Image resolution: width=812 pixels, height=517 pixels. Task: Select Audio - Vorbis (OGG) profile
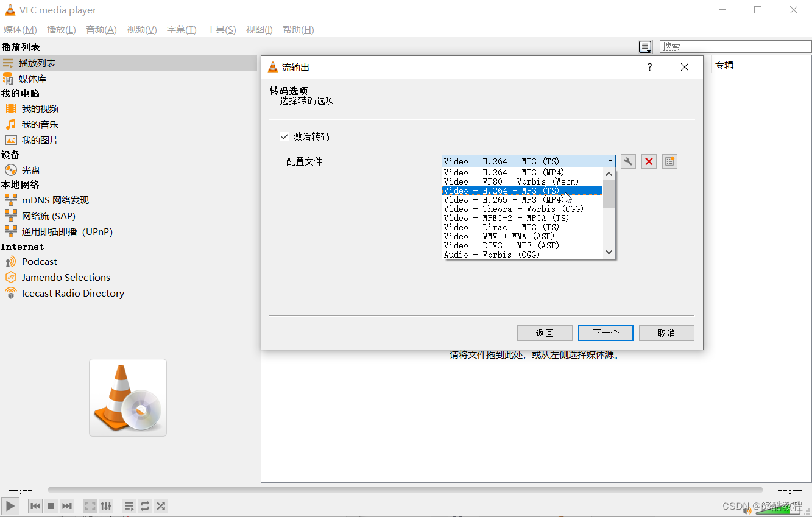point(522,255)
